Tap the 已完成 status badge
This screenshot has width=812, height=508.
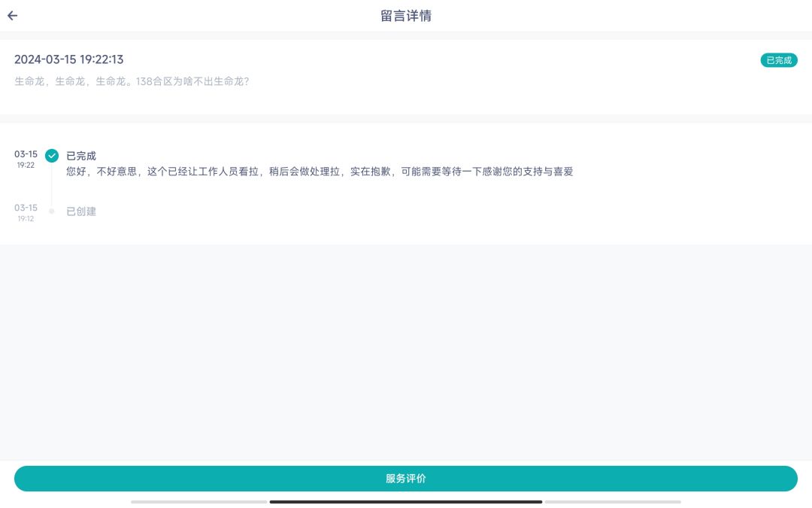[x=778, y=60]
